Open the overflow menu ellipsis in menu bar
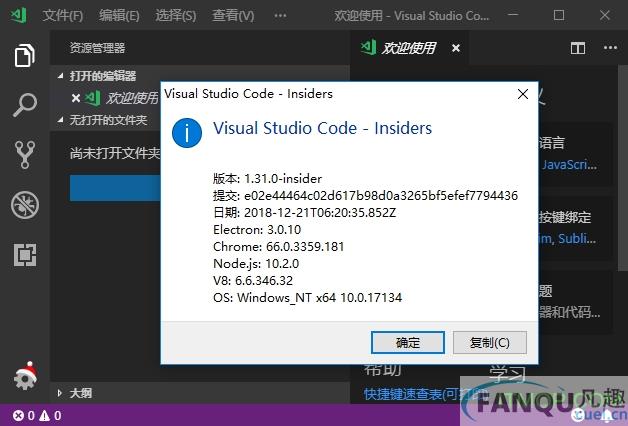 pyautogui.click(x=280, y=16)
